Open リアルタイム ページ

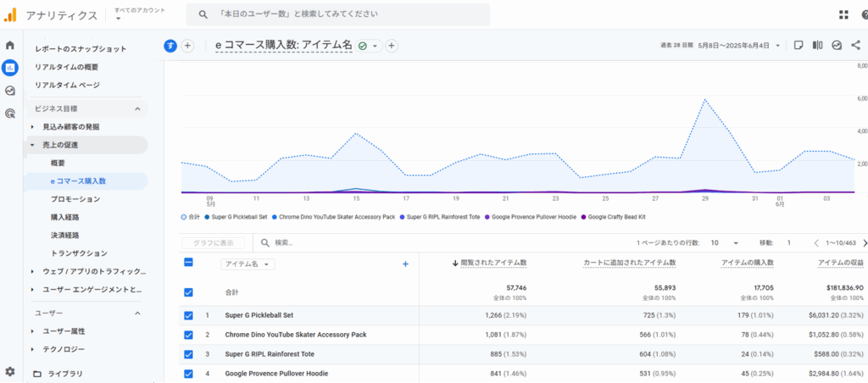[x=68, y=86]
